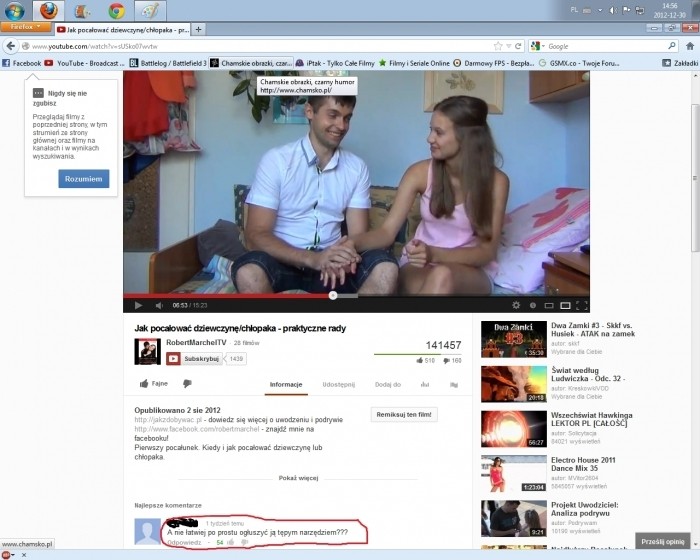Open search engine dropdown in search bar
Image resolution: width=700 pixels, height=560 pixels.
tap(538, 46)
